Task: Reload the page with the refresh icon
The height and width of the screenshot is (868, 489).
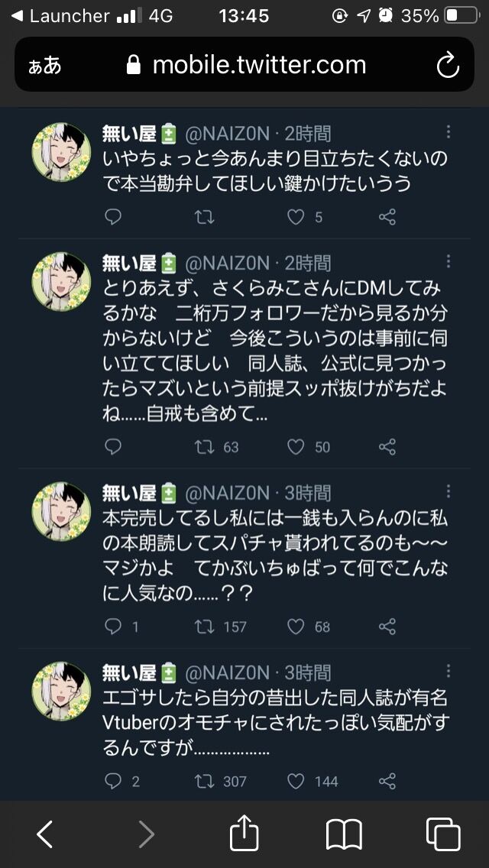Action: pyautogui.click(x=448, y=65)
